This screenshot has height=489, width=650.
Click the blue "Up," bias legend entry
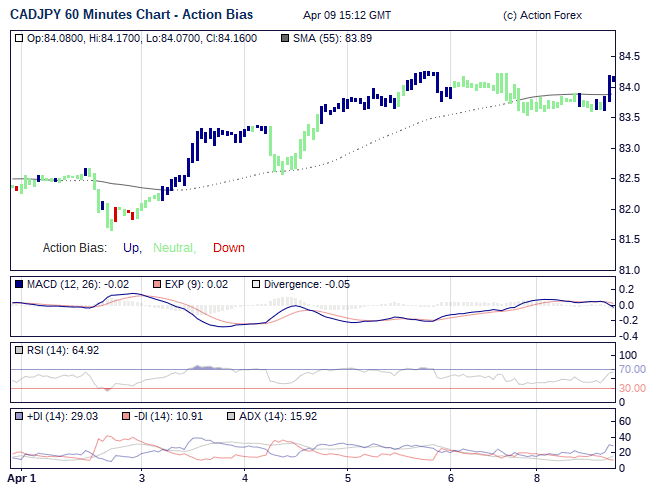pos(133,248)
